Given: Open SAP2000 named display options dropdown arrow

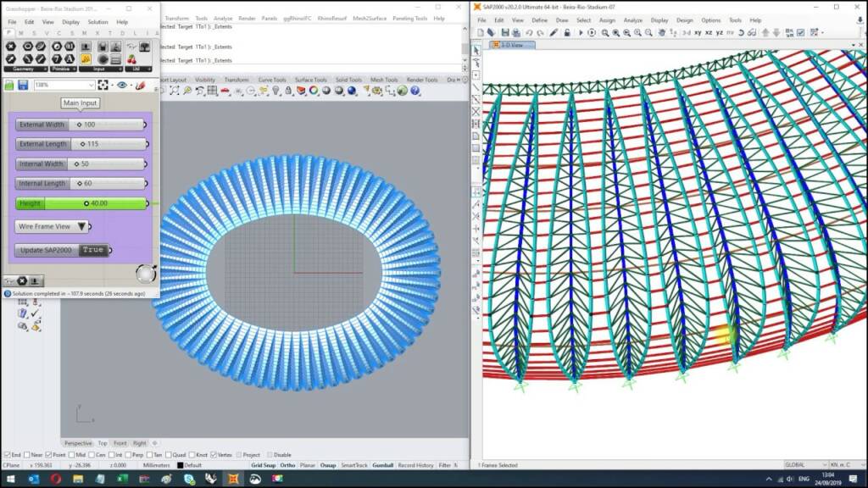Looking at the screenshot, I should point(822,33).
